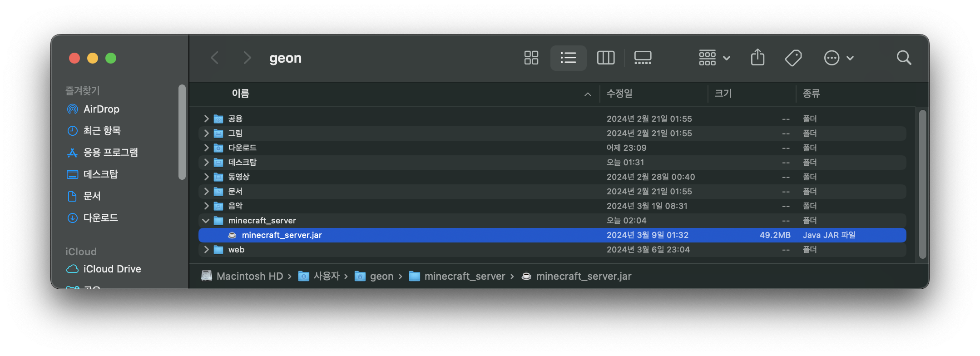Go back with the left arrow
Image resolution: width=980 pixels, height=356 pixels.
215,58
